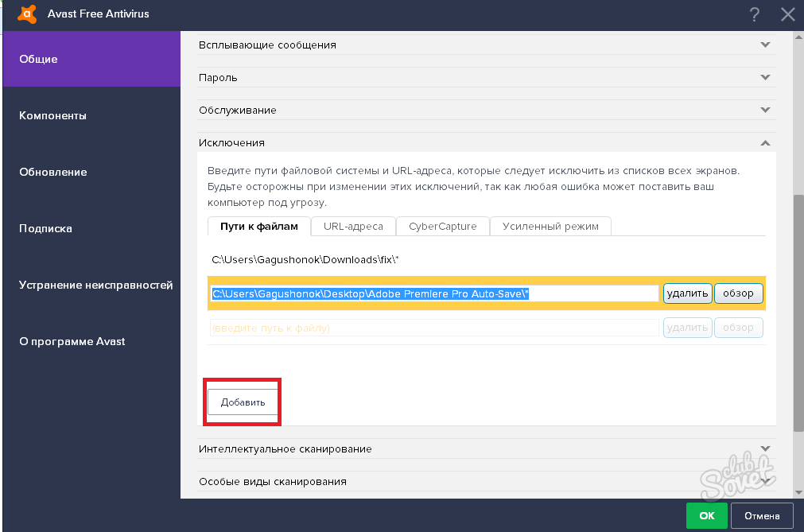Switch to the URL-адреса tab

pos(353,226)
